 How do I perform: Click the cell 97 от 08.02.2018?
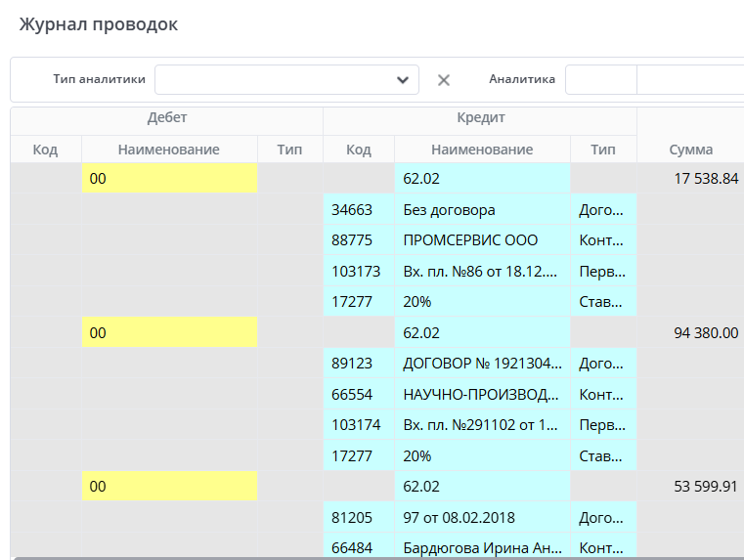pyautogui.click(x=481, y=517)
